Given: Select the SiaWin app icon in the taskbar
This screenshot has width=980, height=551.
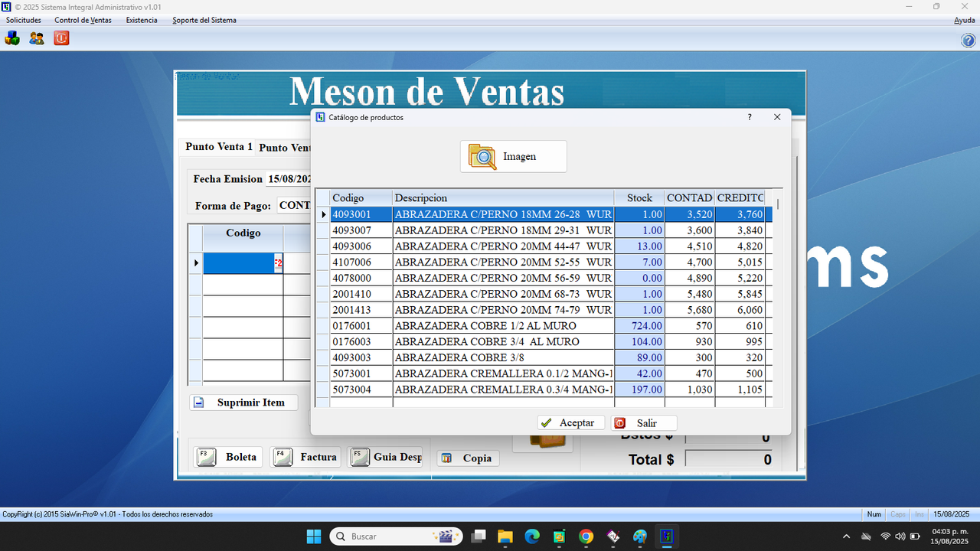Looking at the screenshot, I should pyautogui.click(x=665, y=536).
